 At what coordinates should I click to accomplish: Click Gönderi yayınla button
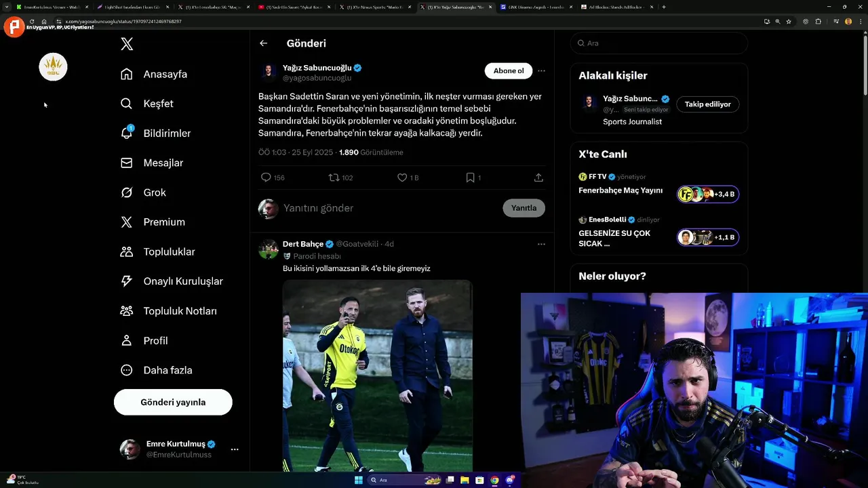[x=173, y=402]
